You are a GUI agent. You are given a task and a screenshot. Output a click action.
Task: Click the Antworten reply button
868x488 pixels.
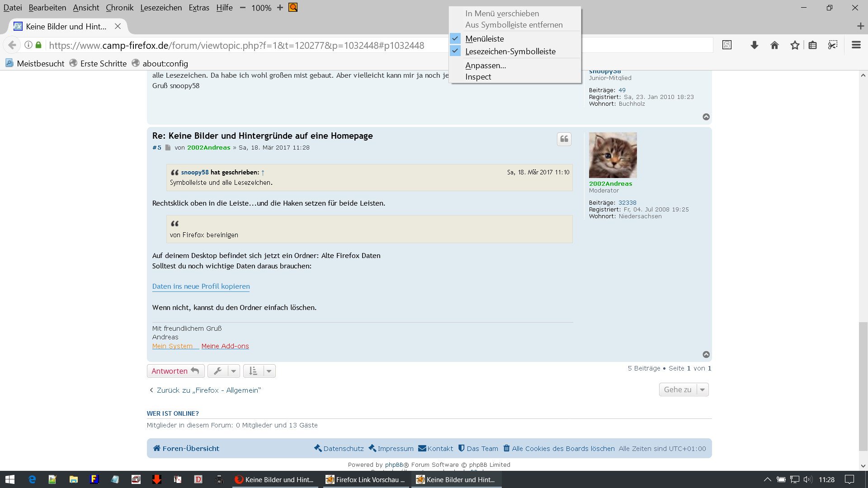(175, 371)
